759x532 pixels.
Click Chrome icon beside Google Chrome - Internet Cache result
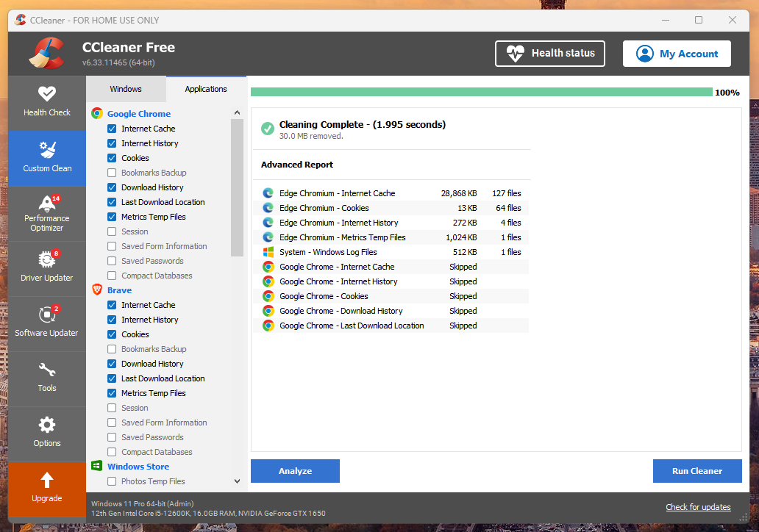(x=268, y=267)
